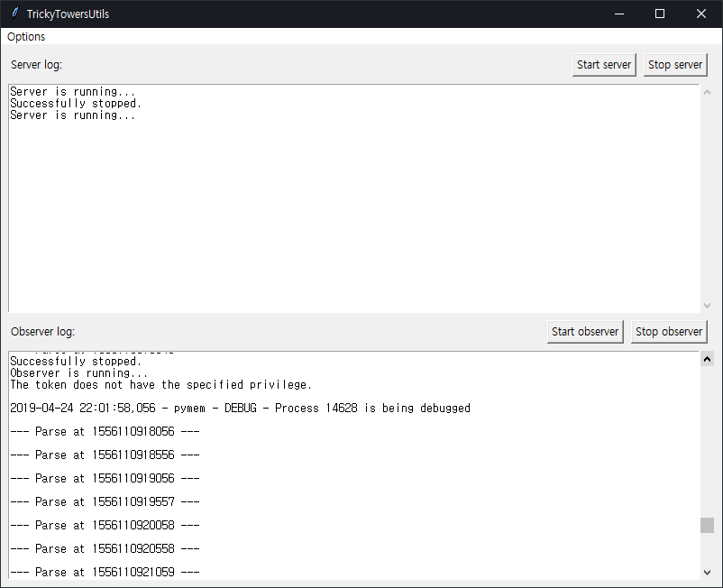Click 'Parse at 1556110918056' line
The image size is (723, 588).
click(105, 432)
